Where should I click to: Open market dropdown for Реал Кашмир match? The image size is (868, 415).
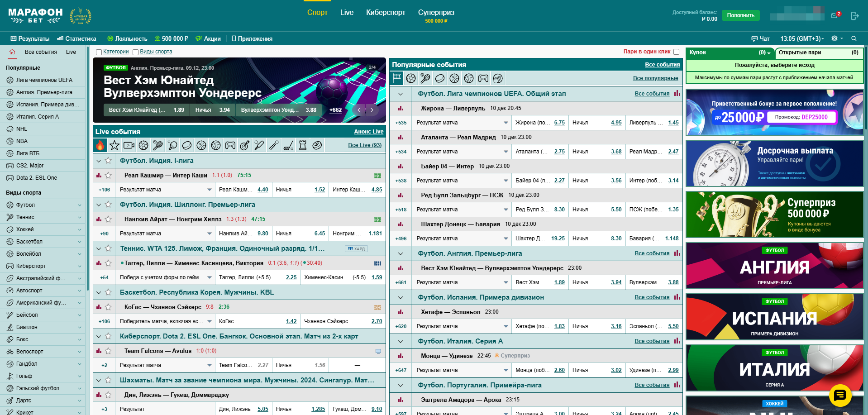(210, 190)
